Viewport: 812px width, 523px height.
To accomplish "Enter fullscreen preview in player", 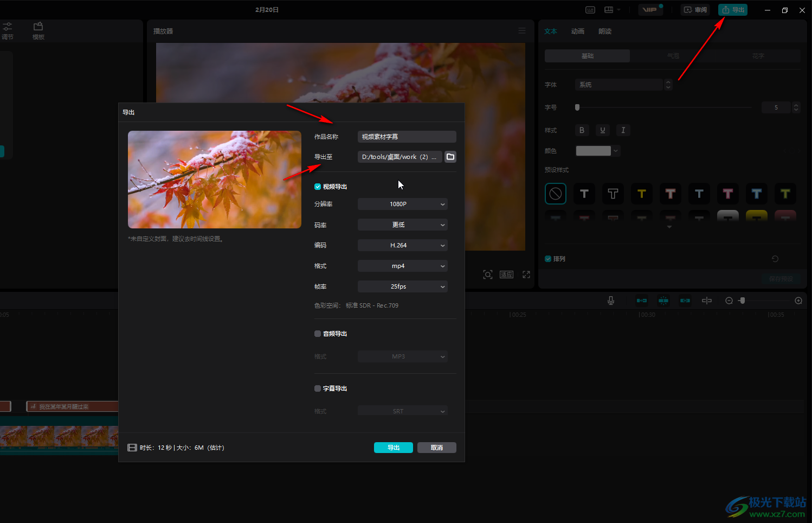I will coord(526,275).
